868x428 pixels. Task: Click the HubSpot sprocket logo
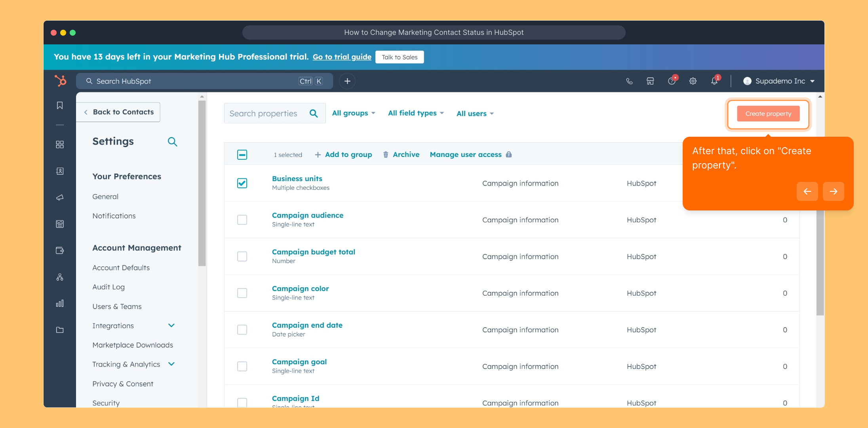pyautogui.click(x=61, y=81)
